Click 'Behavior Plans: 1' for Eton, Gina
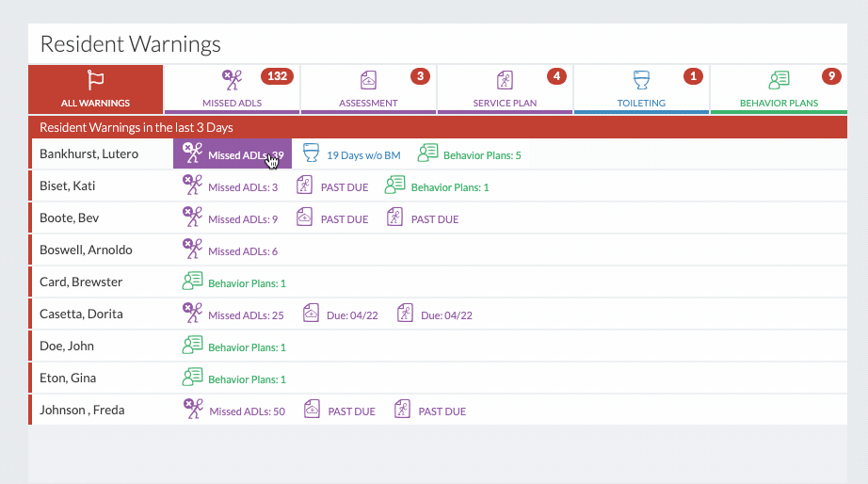 (x=246, y=379)
